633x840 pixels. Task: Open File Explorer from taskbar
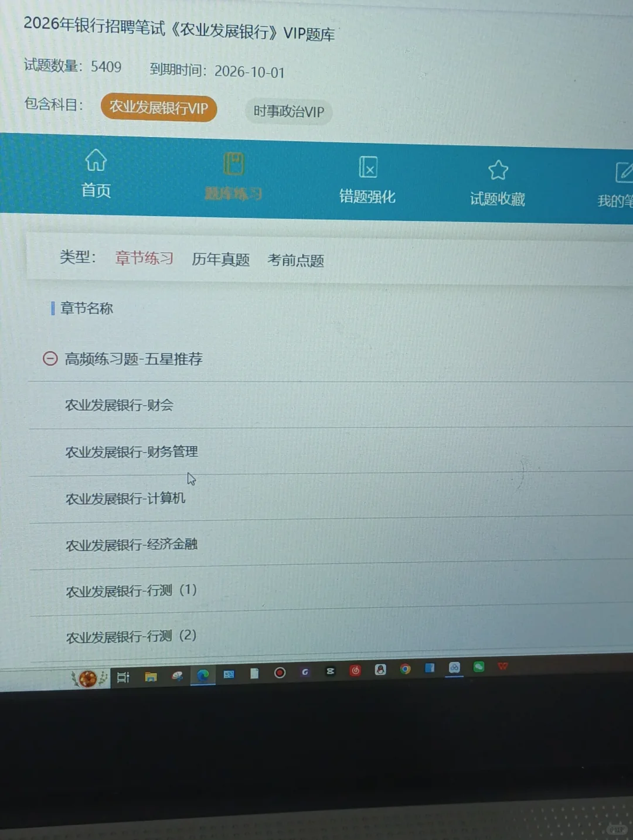coord(151,677)
